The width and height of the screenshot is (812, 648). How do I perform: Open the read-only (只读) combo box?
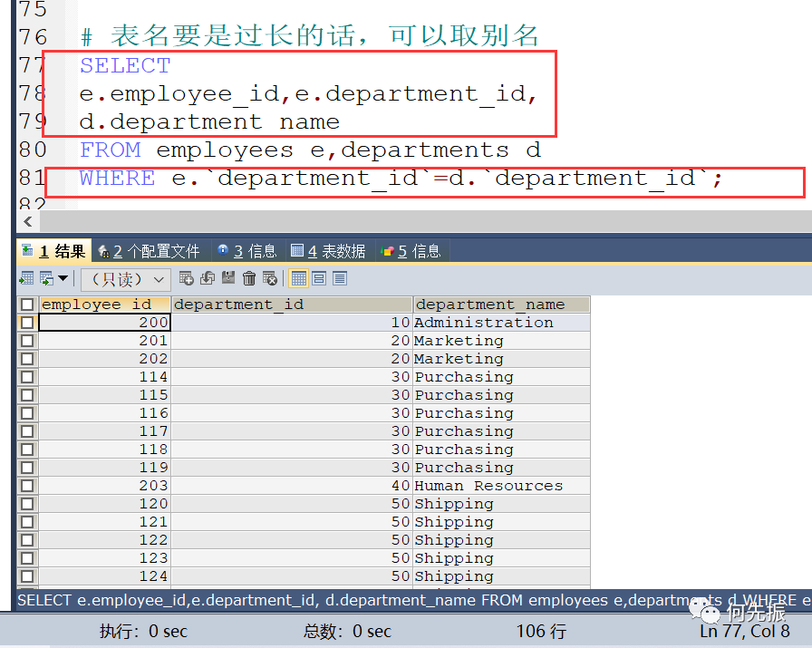pyautogui.click(x=125, y=280)
